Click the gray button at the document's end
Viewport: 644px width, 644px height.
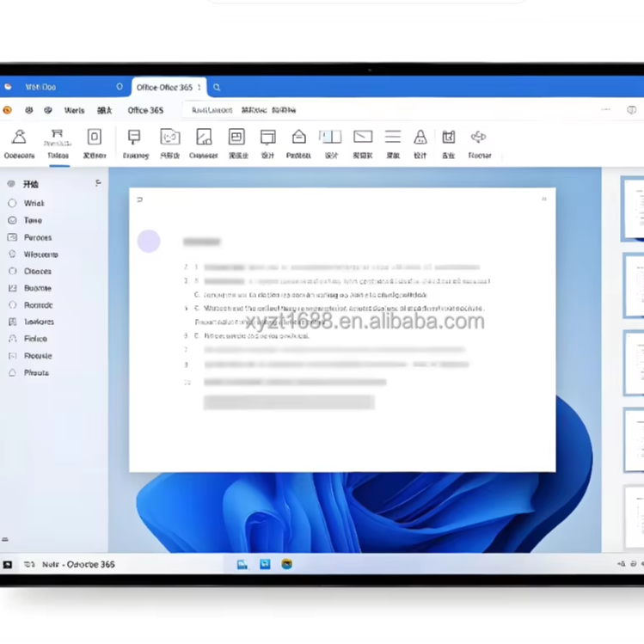pos(289,402)
